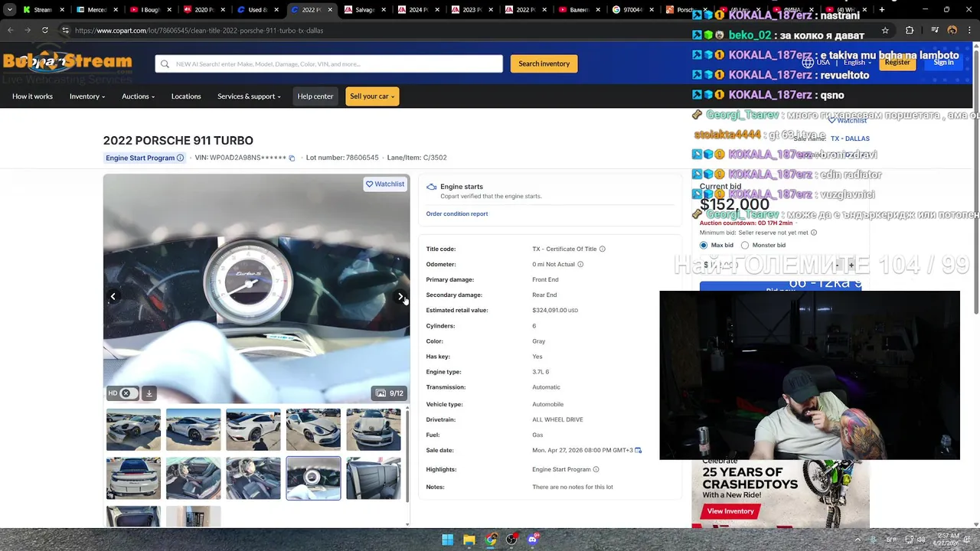Image resolution: width=980 pixels, height=551 pixels.
Task: Go back in browser history
Action: tap(11, 31)
